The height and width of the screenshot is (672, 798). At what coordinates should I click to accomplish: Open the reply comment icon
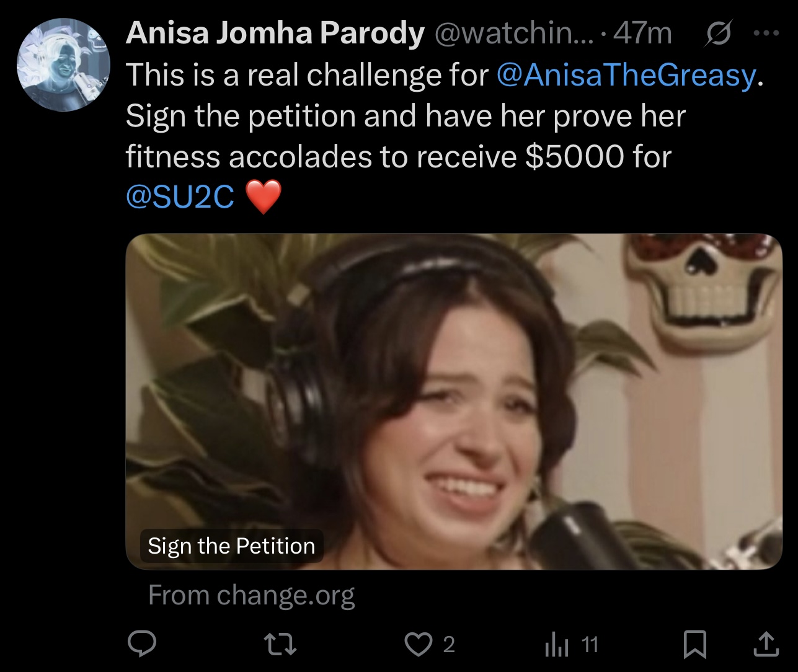tap(142, 644)
